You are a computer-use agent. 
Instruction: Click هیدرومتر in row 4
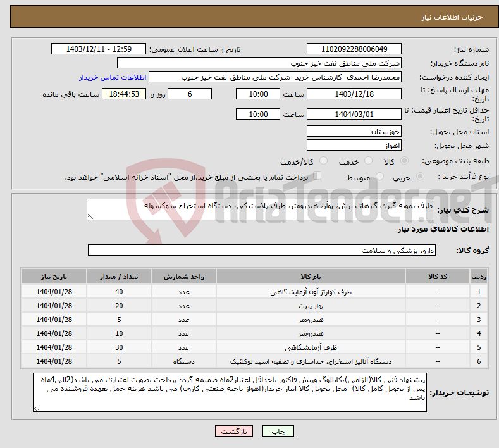311,333
